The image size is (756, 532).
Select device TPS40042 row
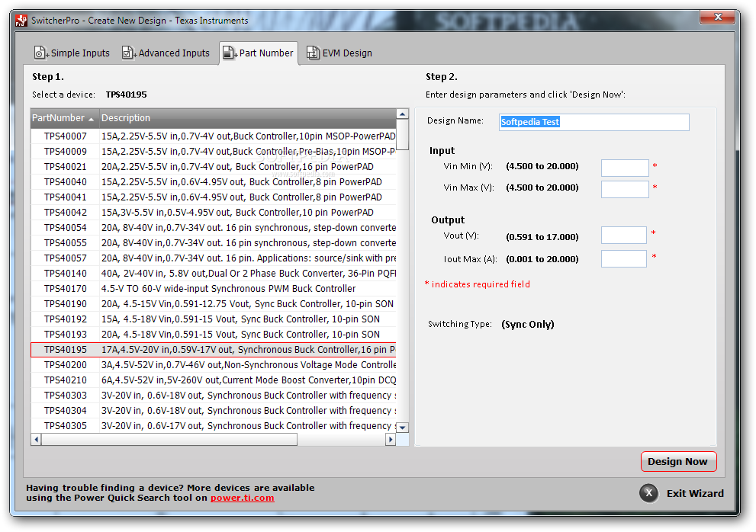coord(213,213)
